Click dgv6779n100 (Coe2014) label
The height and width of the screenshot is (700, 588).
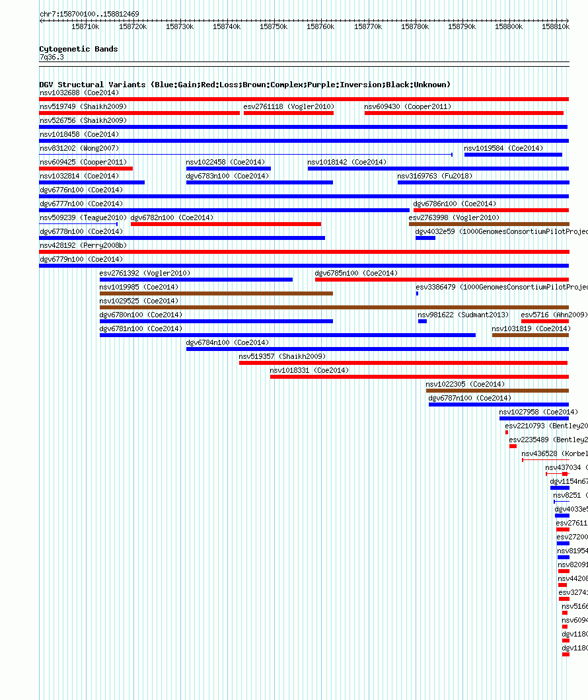[81, 259]
